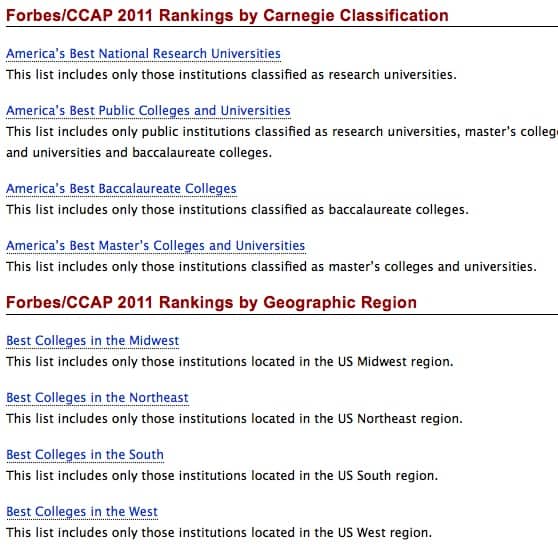558x557 pixels.
Task: Open Best Colleges in the Northeast
Action: pos(98,398)
